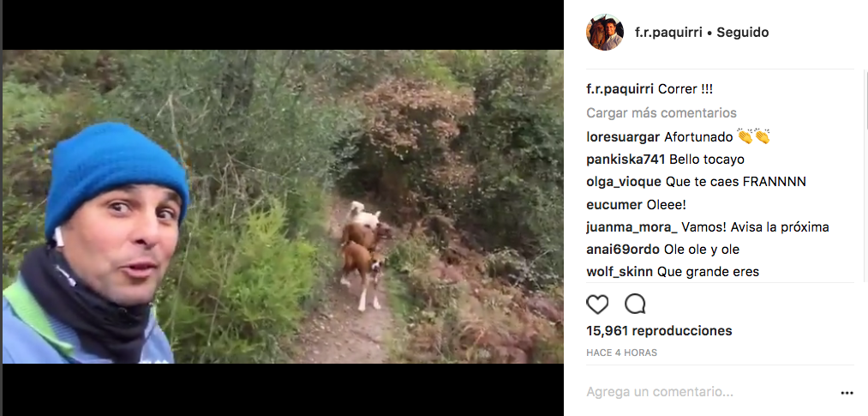Click the comment speech bubble icon
Image resolution: width=868 pixels, height=416 pixels.
[x=635, y=304]
